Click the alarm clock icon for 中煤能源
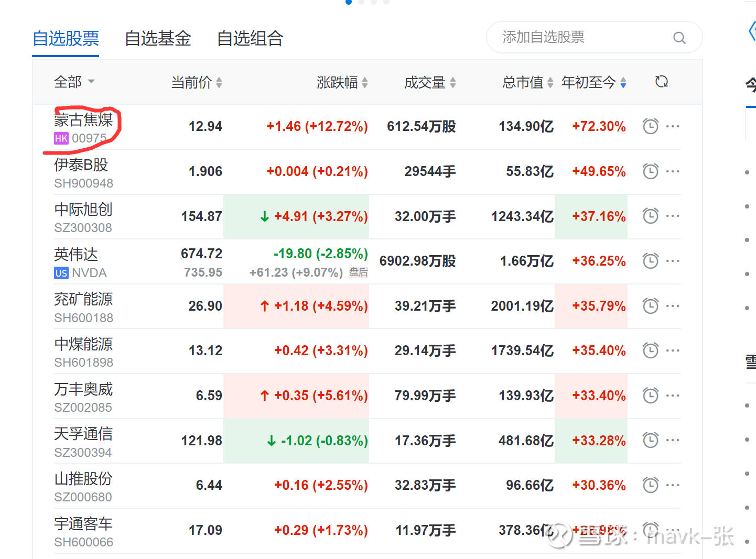This screenshot has height=559, width=756. click(650, 350)
